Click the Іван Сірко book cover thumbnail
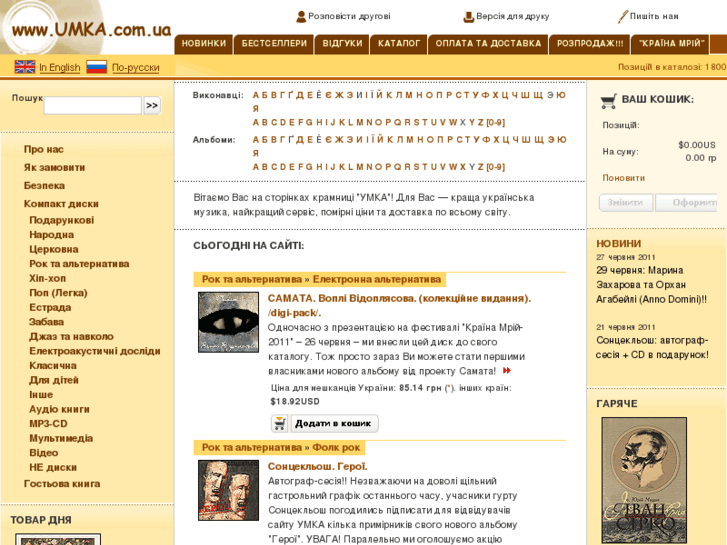 click(x=644, y=481)
